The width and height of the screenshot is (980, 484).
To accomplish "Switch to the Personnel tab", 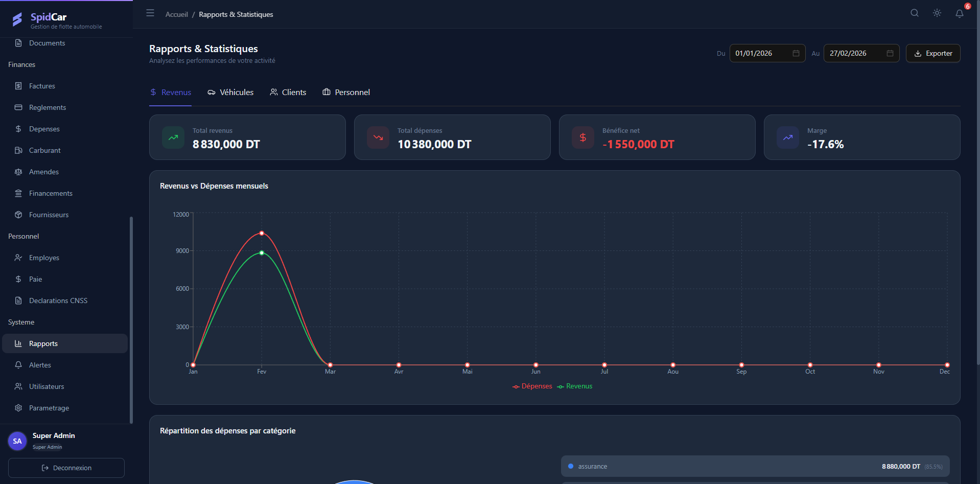I will coord(346,93).
